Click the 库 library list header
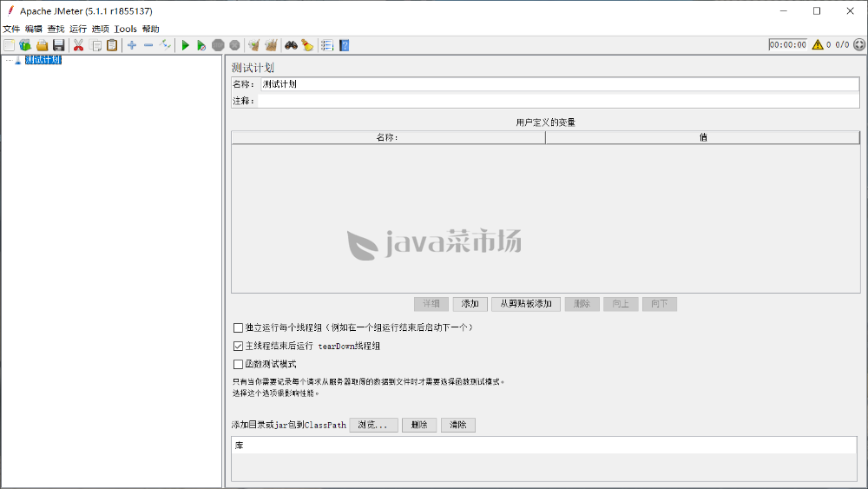Screen dimensions: 868x489 pyautogui.click(x=544, y=446)
